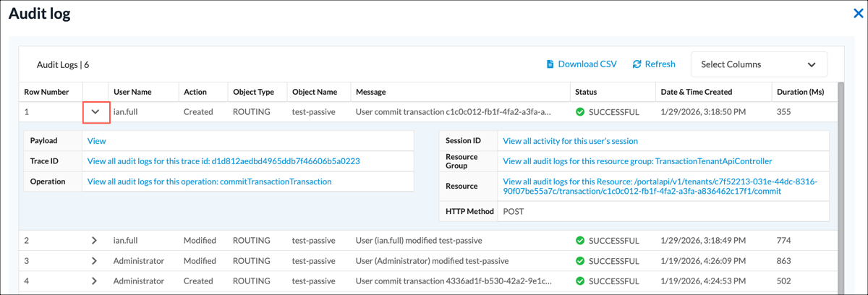Click the HTTP Method value POST
The image size is (868, 295).
[513, 212]
